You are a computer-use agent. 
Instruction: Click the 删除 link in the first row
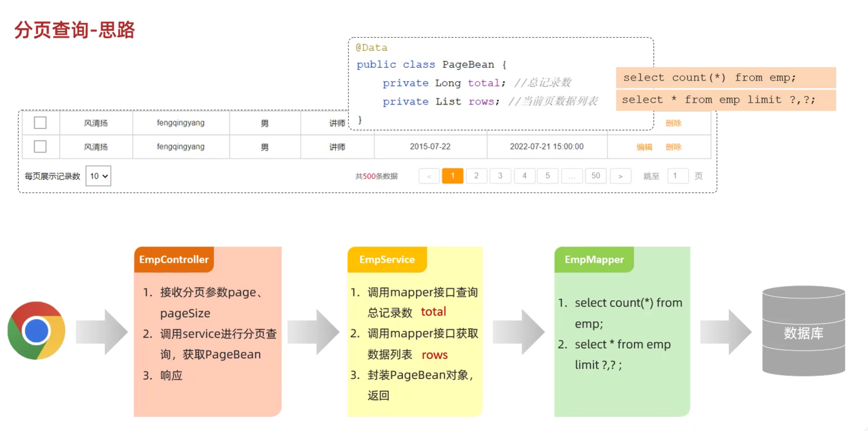tap(673, 123)
